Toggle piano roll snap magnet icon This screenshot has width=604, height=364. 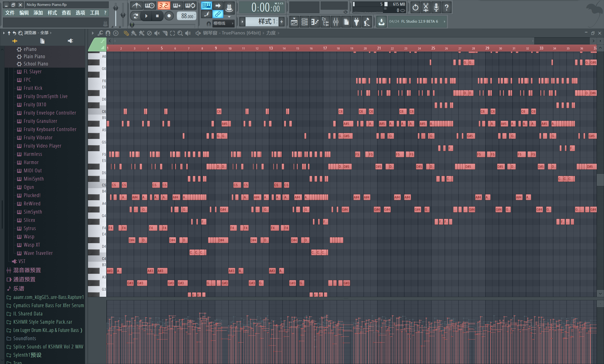108,33
